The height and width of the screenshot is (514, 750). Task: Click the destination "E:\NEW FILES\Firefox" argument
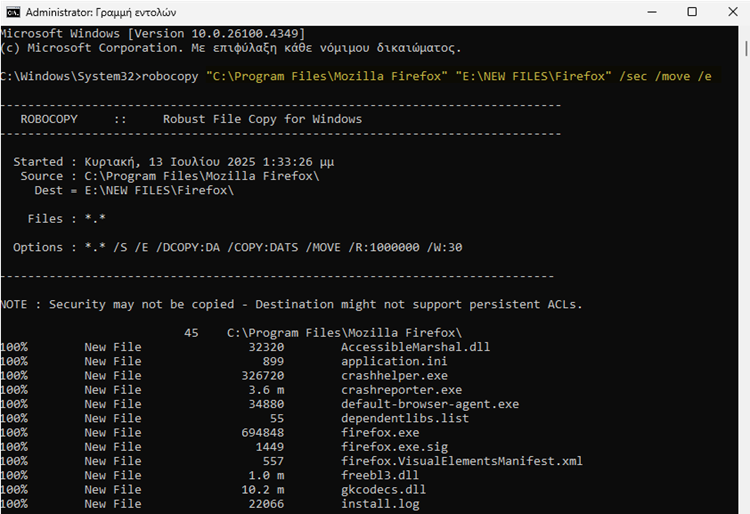click(533, 77)
